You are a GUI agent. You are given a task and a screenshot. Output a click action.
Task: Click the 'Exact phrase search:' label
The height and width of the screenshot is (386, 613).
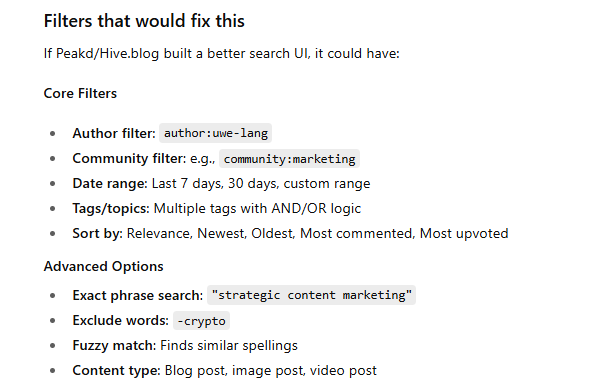tap(138, 295)
